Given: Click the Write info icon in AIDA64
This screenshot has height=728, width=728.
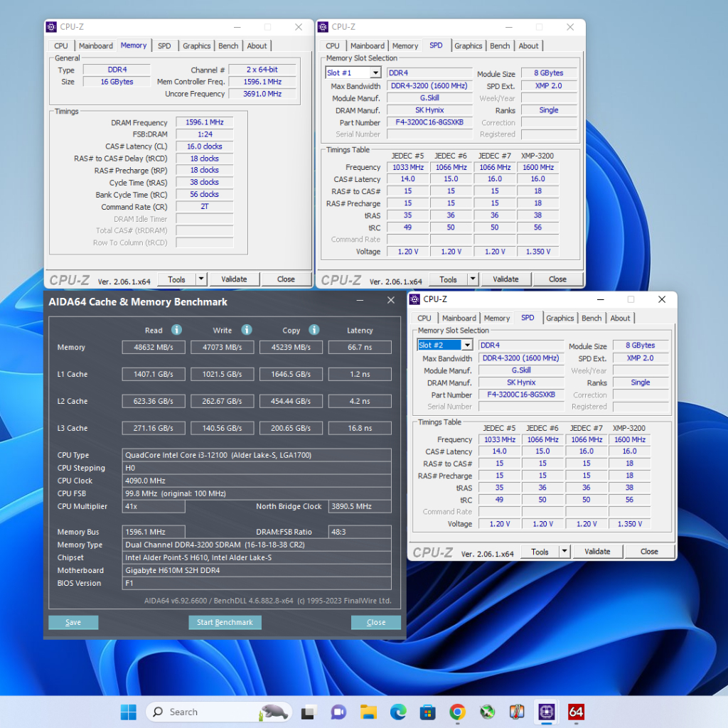Looking at the screenshot, I should [246, 330].
